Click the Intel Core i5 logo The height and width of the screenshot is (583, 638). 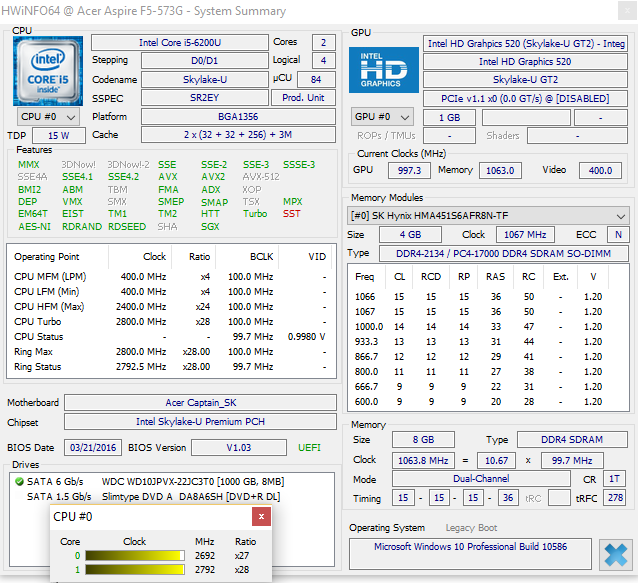click(48, 71)
